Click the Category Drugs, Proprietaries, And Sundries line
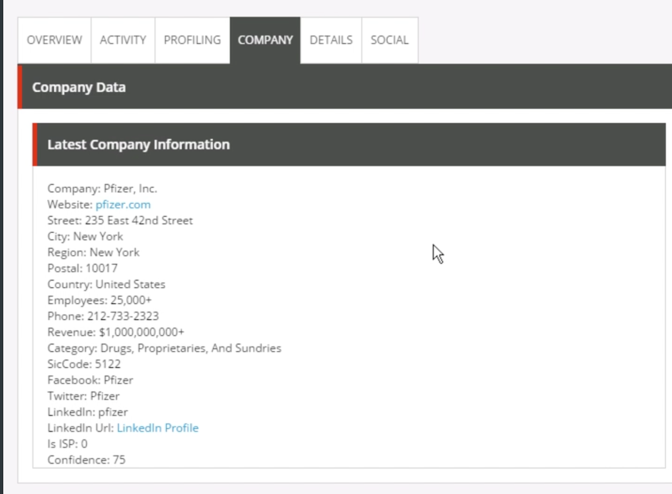The height and width of the screenshot is (494, 672). (x=164, y=348)
